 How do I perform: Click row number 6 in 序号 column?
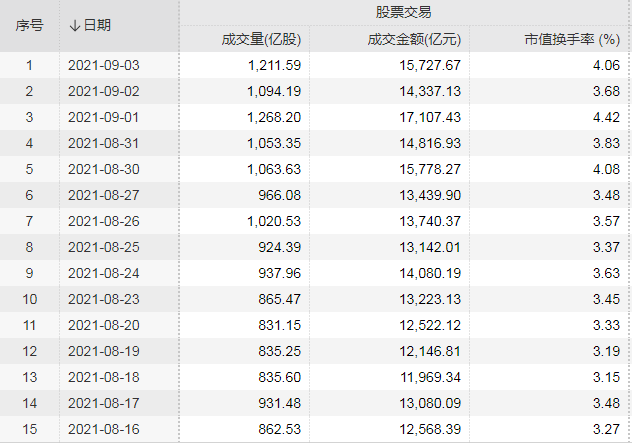pos(29,195)
